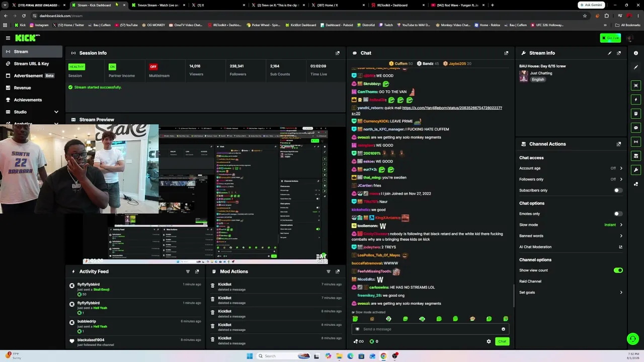
Task: Open the Advertisement Beta page
Action: [32, 76]
